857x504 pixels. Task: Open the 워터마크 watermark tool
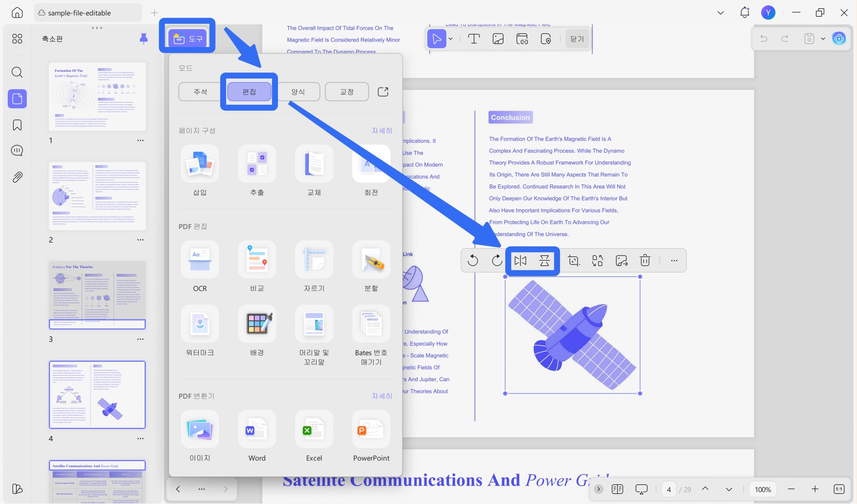point(200,331)
